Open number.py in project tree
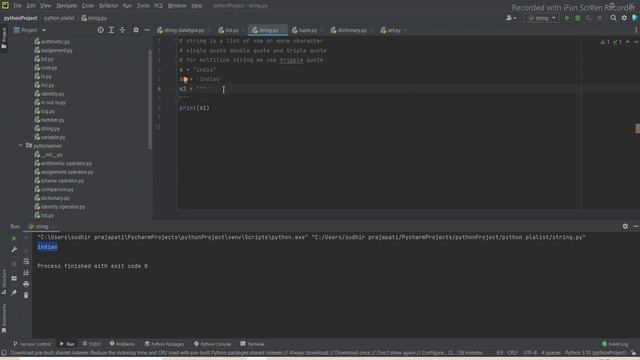640x360 pixels. (53, 120)
